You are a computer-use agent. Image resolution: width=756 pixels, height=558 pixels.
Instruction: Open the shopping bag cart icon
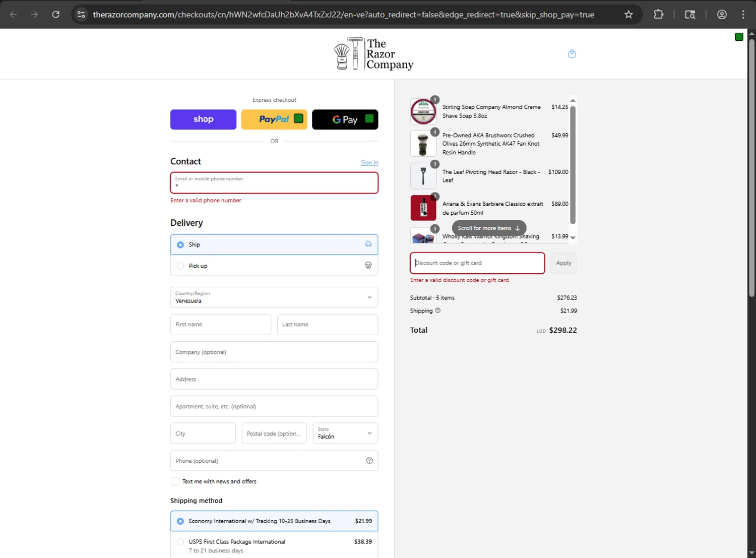[572, 54]
